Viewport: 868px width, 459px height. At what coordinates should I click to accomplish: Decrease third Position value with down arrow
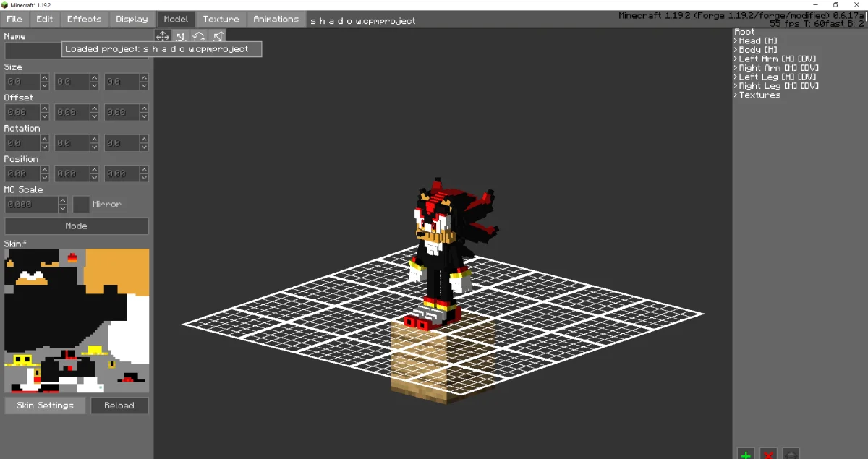point(145,179)
